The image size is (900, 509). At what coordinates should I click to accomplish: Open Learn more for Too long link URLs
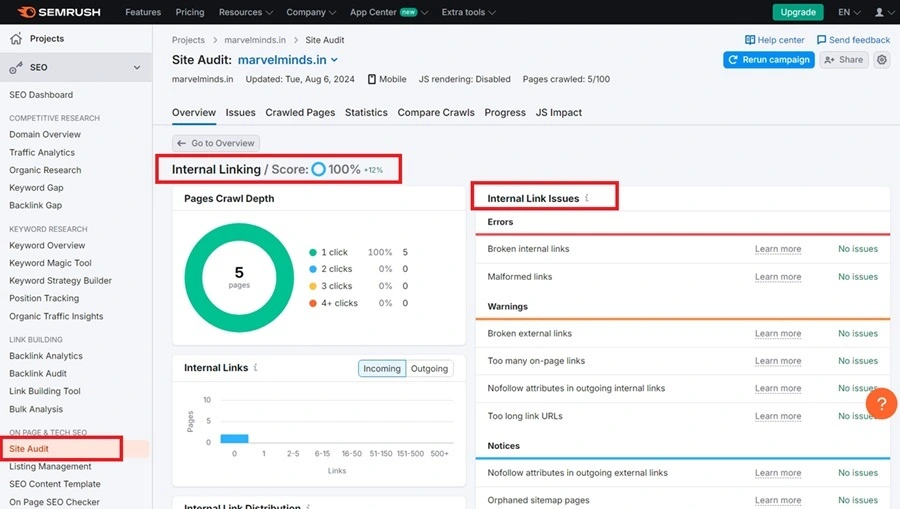(778, 416)
